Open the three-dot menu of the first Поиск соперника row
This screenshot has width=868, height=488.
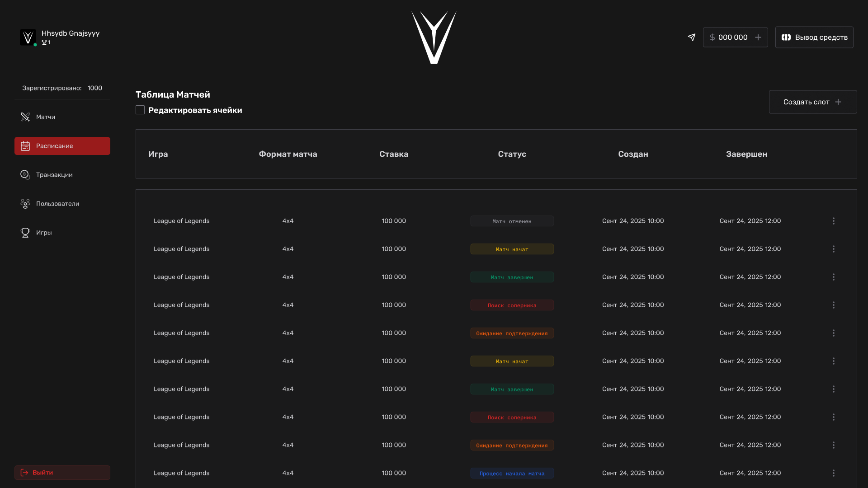tap(834, 305)
